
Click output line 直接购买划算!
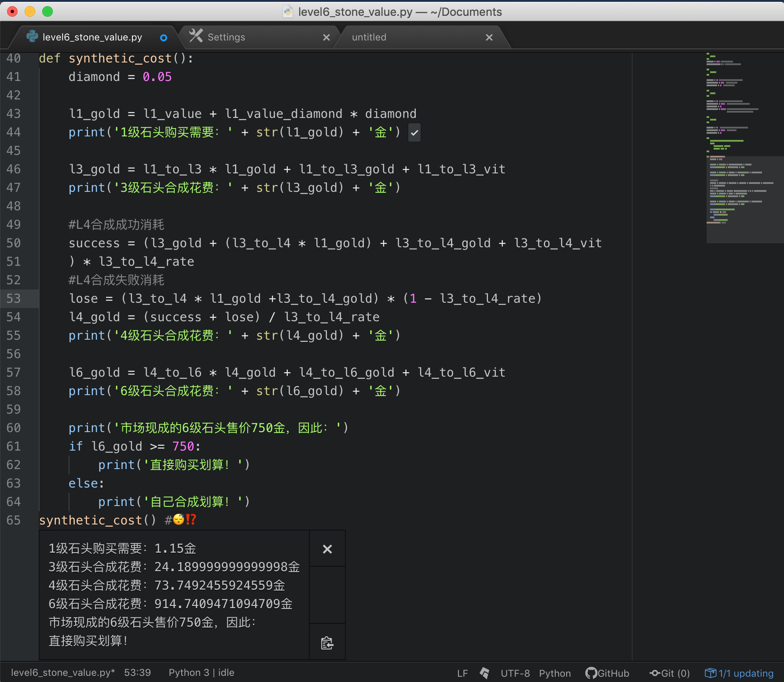88,641
